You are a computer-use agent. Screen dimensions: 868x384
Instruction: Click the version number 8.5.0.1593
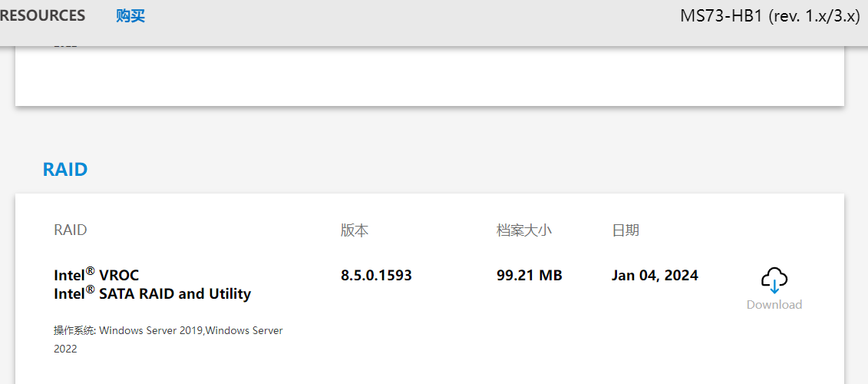(x=376, y=275)
